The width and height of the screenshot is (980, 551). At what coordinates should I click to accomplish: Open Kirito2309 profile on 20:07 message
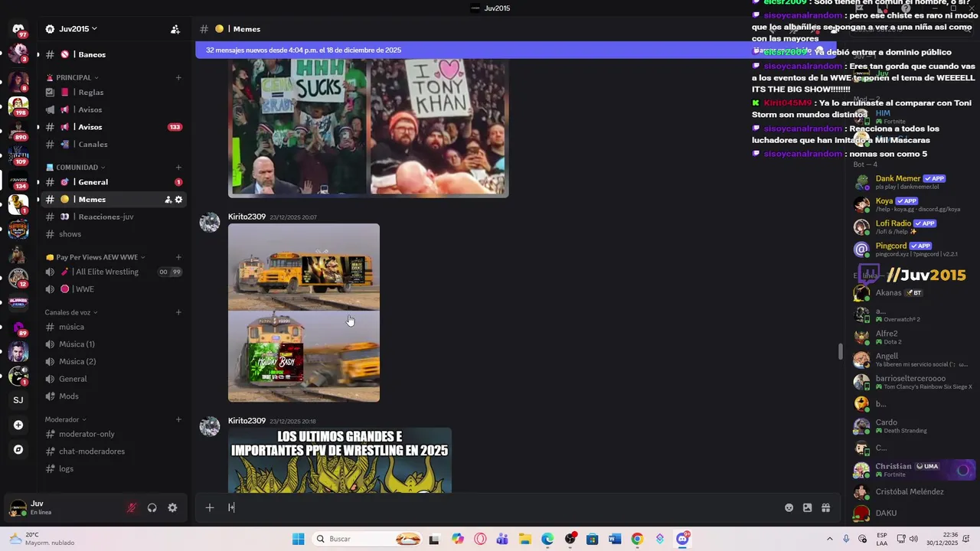point(247,217)
